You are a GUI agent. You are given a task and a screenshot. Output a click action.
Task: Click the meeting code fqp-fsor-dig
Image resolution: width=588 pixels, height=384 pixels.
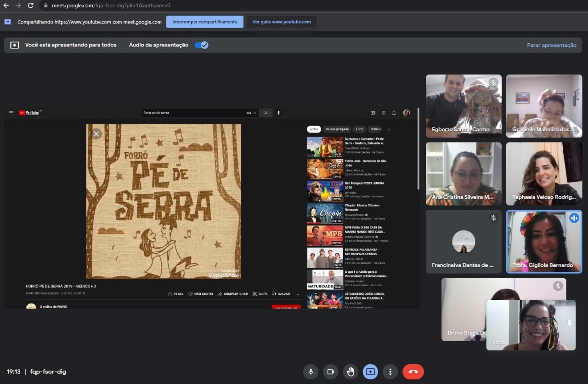pyautogui.click(x=48, y=372)
